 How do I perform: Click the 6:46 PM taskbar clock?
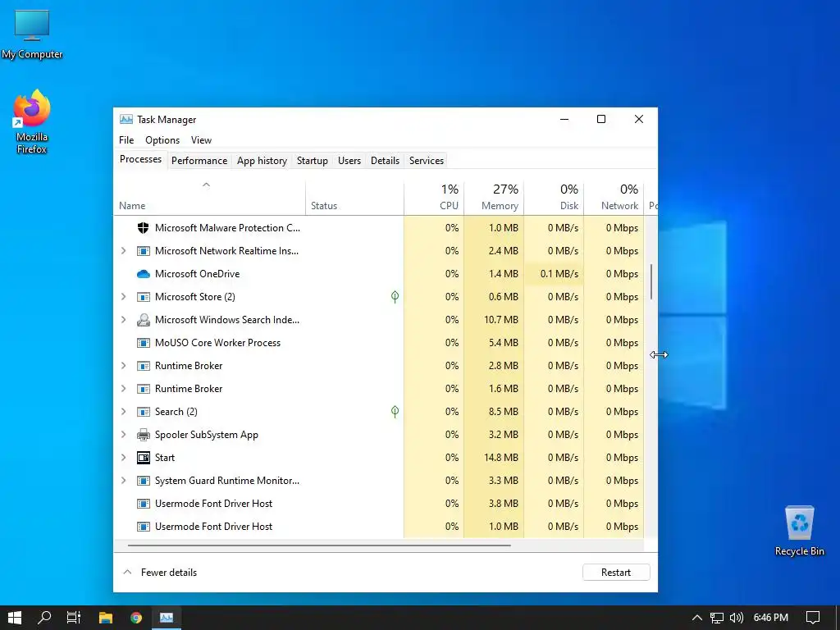point(770,618)
